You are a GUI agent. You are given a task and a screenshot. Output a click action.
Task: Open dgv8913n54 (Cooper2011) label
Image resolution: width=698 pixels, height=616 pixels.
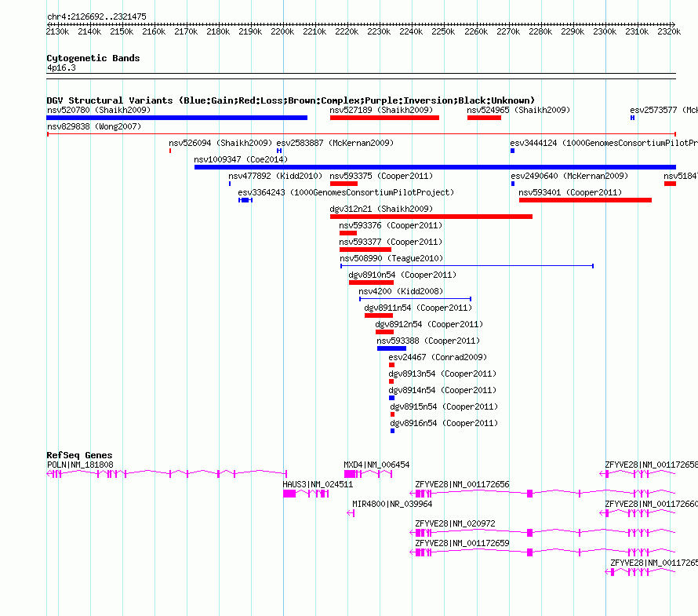click(x=442, y=374)
